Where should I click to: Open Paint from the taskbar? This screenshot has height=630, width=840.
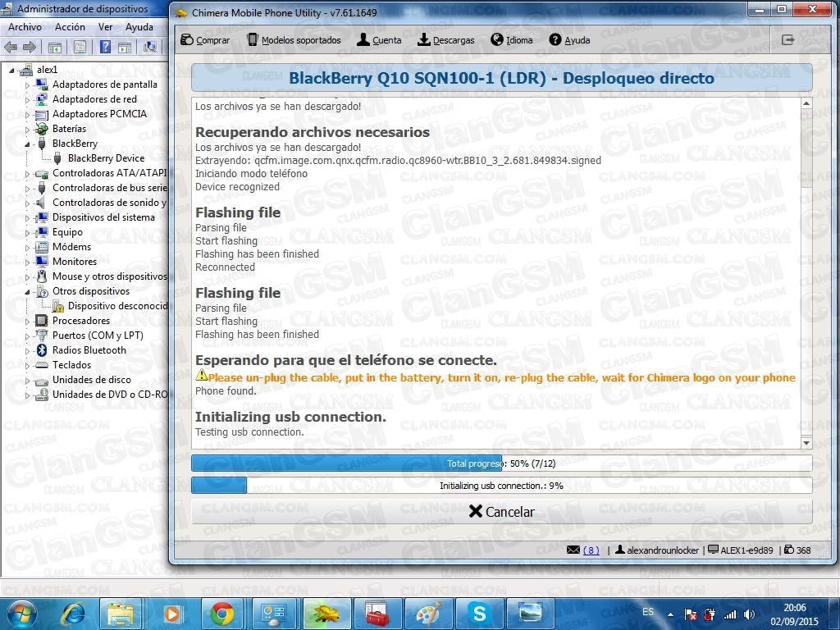click(428, 614)
